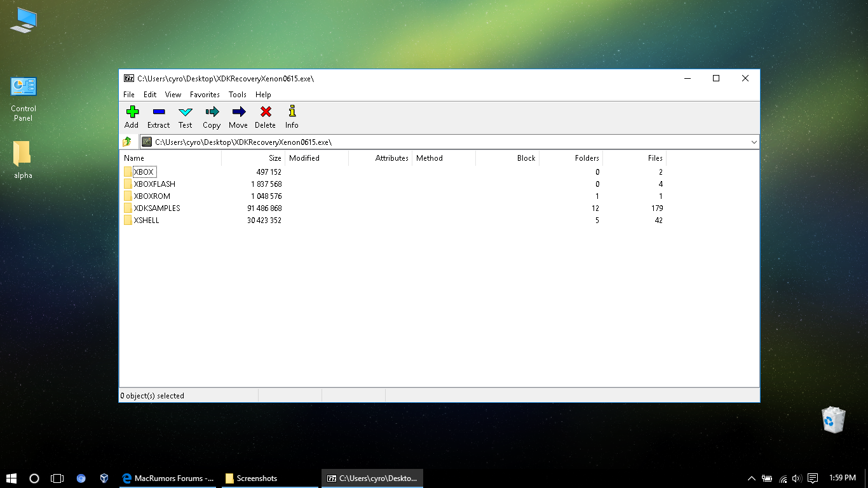Open the Recycle Bin desktop icon
Screen dimensions: 868x488
coord(833,420)
